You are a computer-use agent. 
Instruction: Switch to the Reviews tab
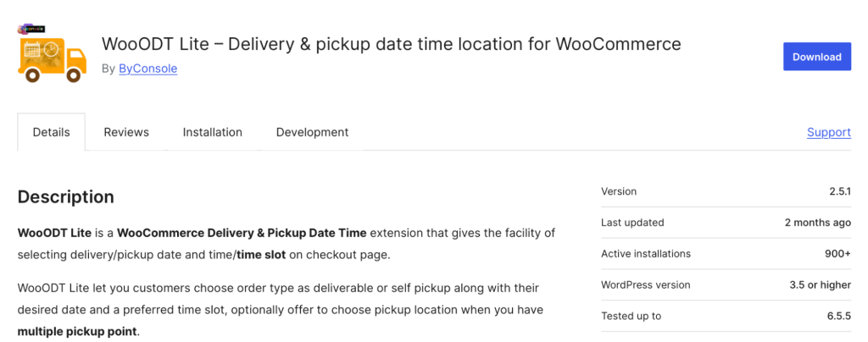point(126,132)
